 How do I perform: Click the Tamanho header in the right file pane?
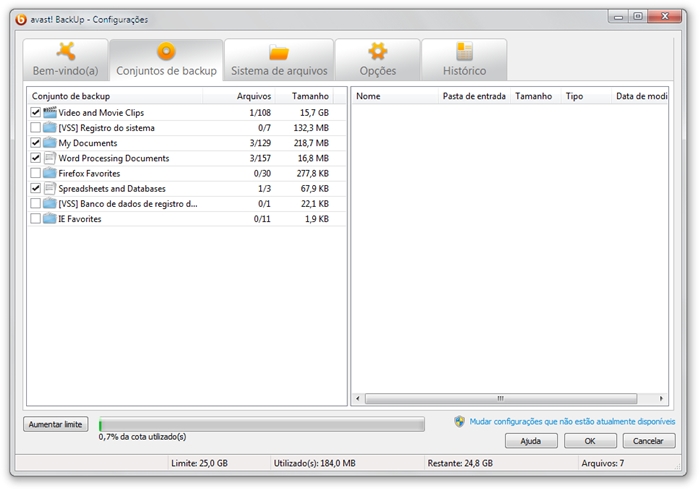[536, 96]
